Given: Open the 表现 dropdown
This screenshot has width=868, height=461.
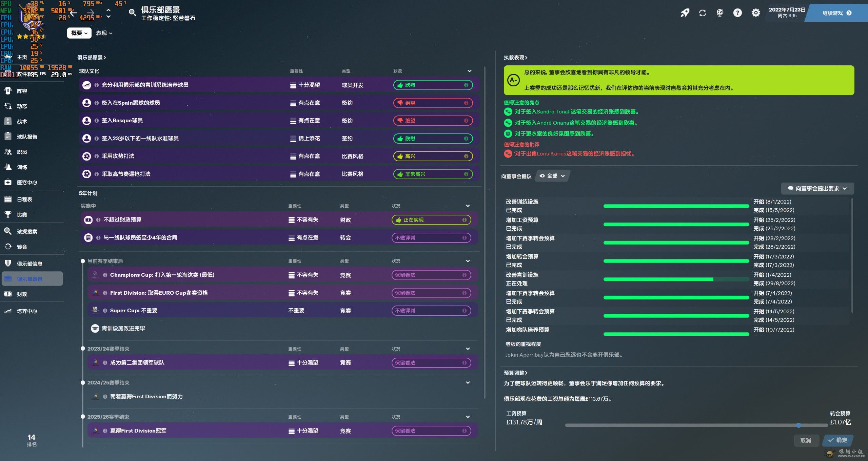Looking at the screenshot, I should (104, 33).
